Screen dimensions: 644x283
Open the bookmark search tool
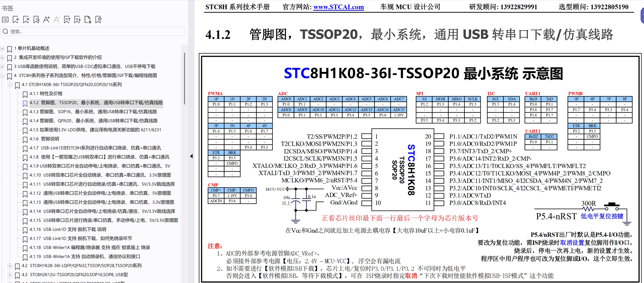coord(36,20)
